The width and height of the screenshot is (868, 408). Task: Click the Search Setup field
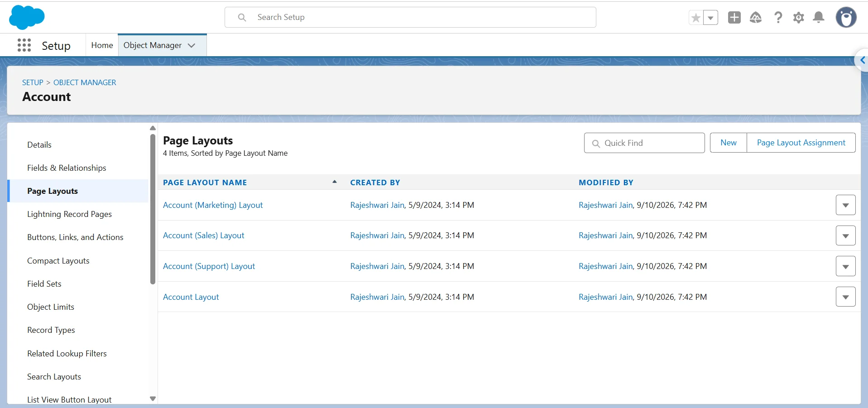[410, 17]
